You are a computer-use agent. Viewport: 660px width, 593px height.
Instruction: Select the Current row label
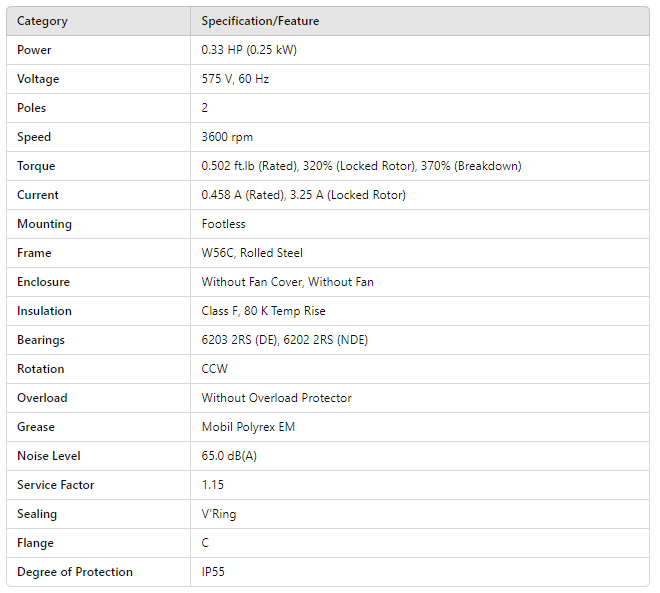coord(38,195)
